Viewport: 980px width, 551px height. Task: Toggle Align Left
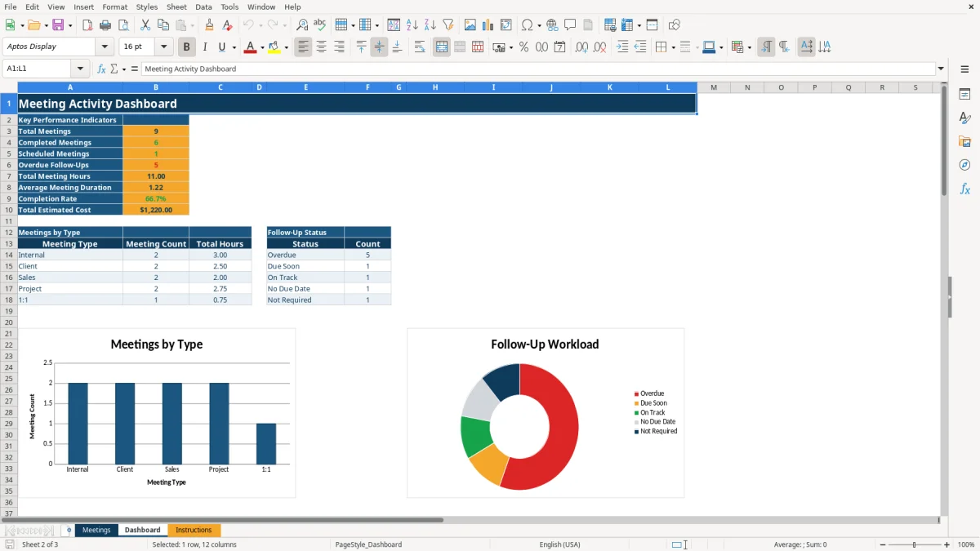(303, 47)
